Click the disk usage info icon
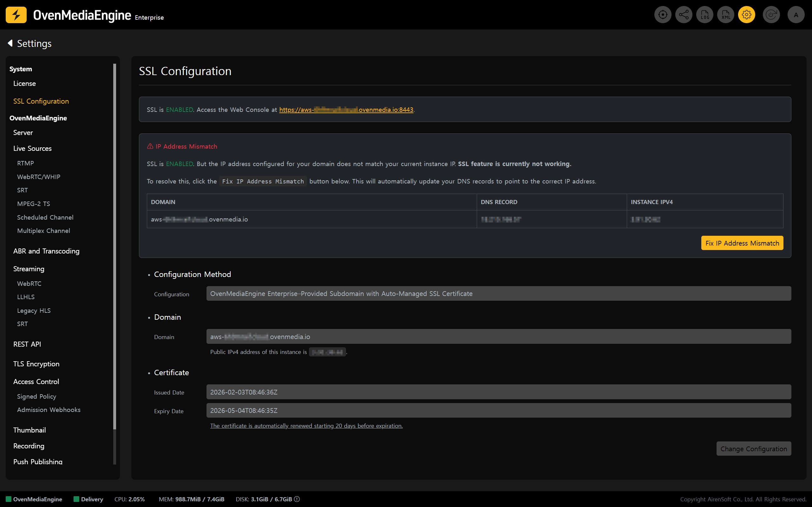812x507 pixels. pos(297,499)
